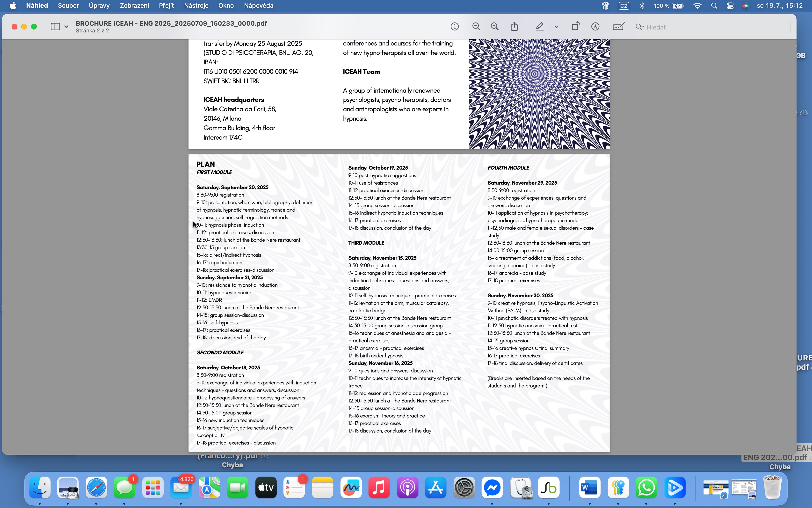
Task: Open Apple TV from the Dock
Action: [x=266, y=487]
